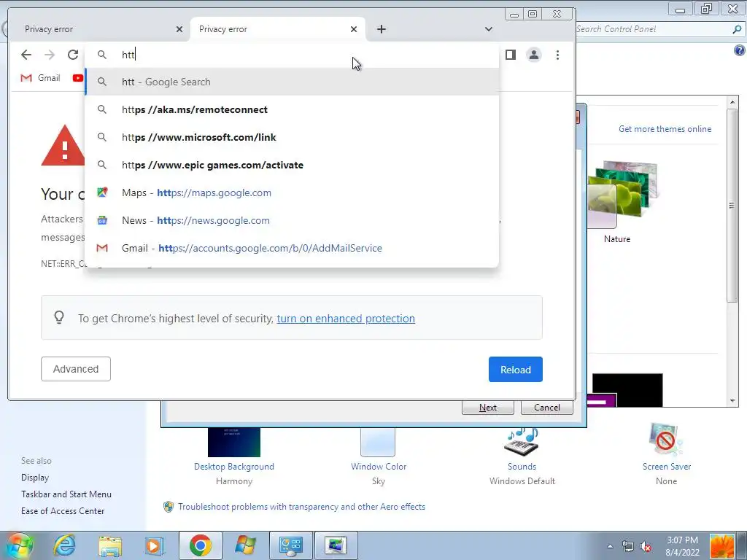Screen dimensions: 747x560
Task: Click the red warning triangle icon
Action: 63,145
